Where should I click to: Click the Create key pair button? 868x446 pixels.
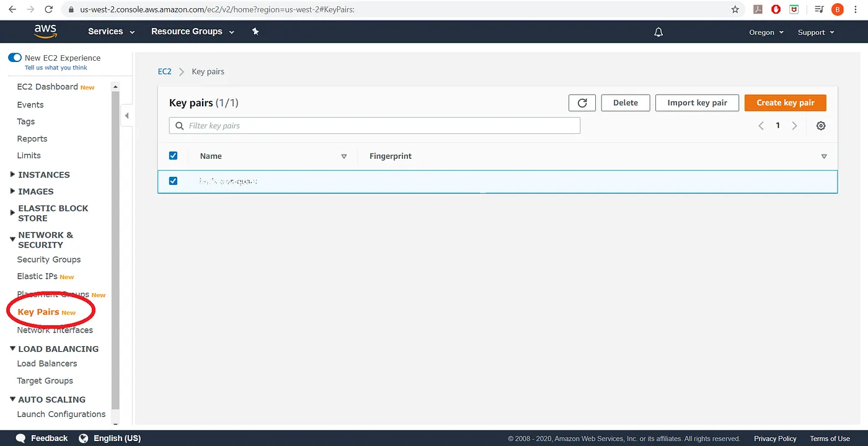coord(786,103)
